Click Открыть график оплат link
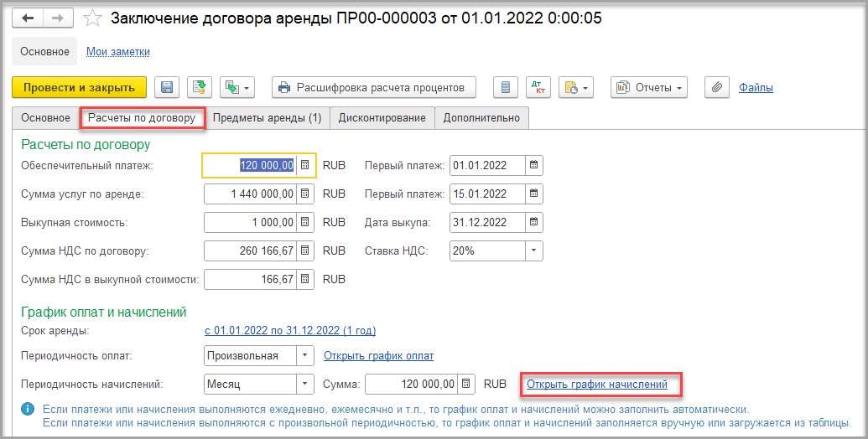This screenshot has width=868, height=439. point(378,355)
